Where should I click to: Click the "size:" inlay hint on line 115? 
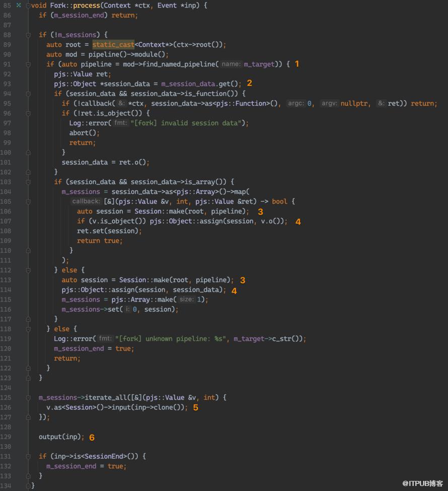pyautogui.click(x=187, y=300)
